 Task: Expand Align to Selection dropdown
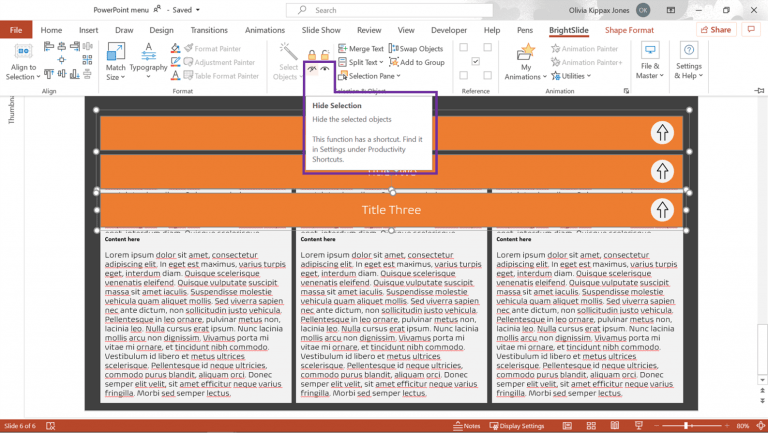click(23, 61)
